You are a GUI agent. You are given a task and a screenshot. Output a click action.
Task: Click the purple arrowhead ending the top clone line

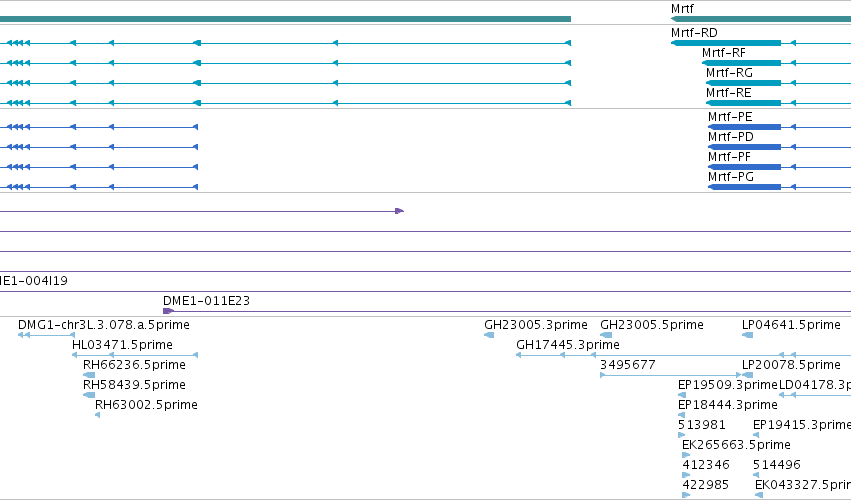tap(399, 211)
